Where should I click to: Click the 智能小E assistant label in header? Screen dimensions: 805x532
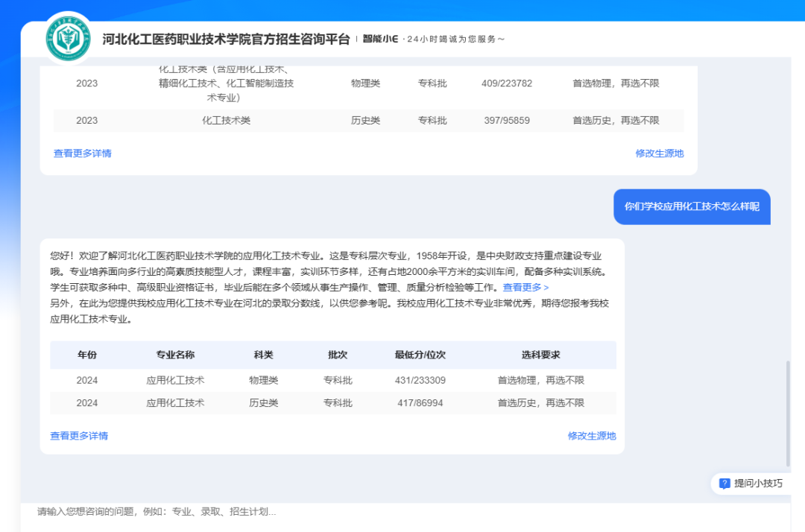tap(380, 39)
